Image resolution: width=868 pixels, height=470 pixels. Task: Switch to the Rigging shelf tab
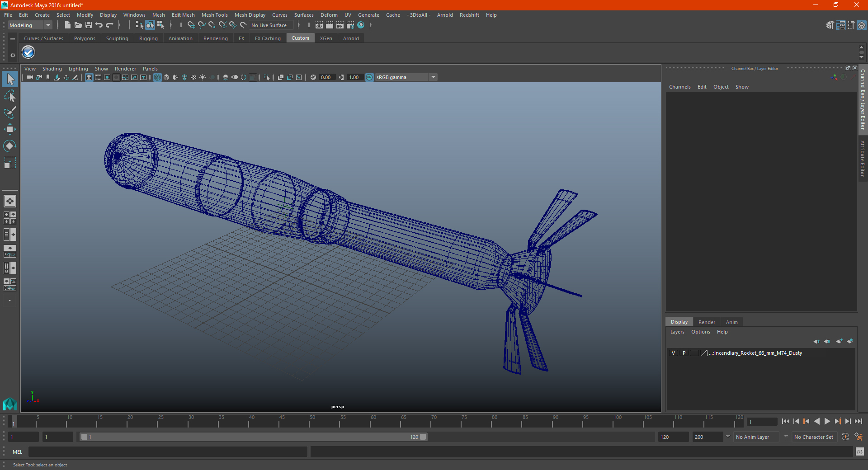point(148,38)
